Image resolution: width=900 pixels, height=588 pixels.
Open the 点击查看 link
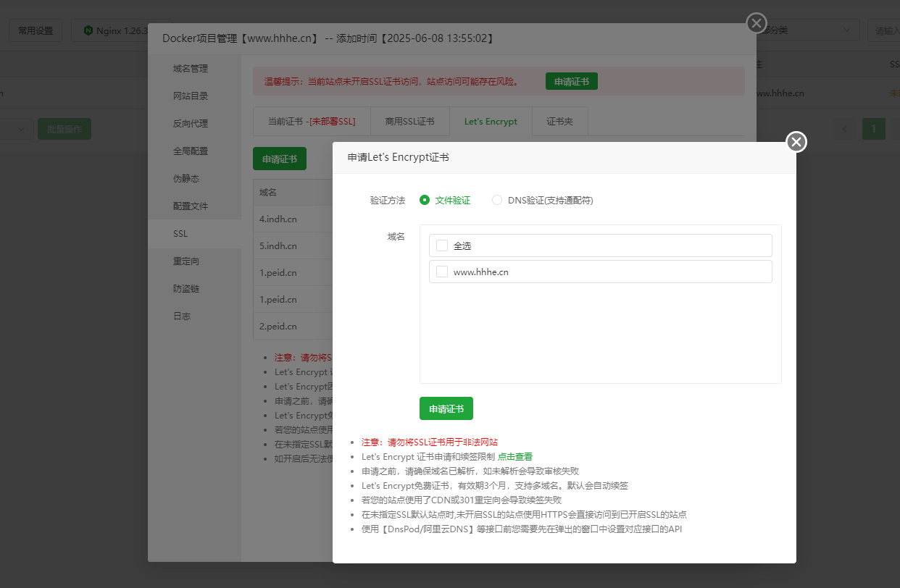[515, 456]
